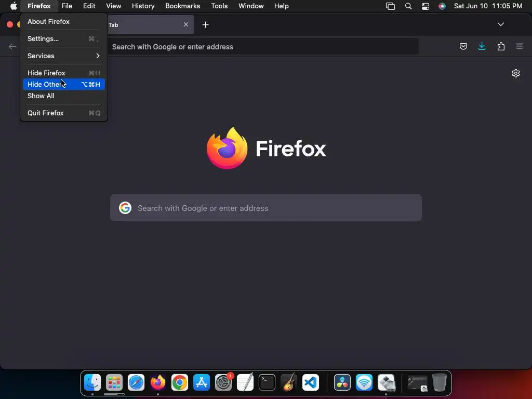Open Visual Studio Code from Dock

[311, 382]
